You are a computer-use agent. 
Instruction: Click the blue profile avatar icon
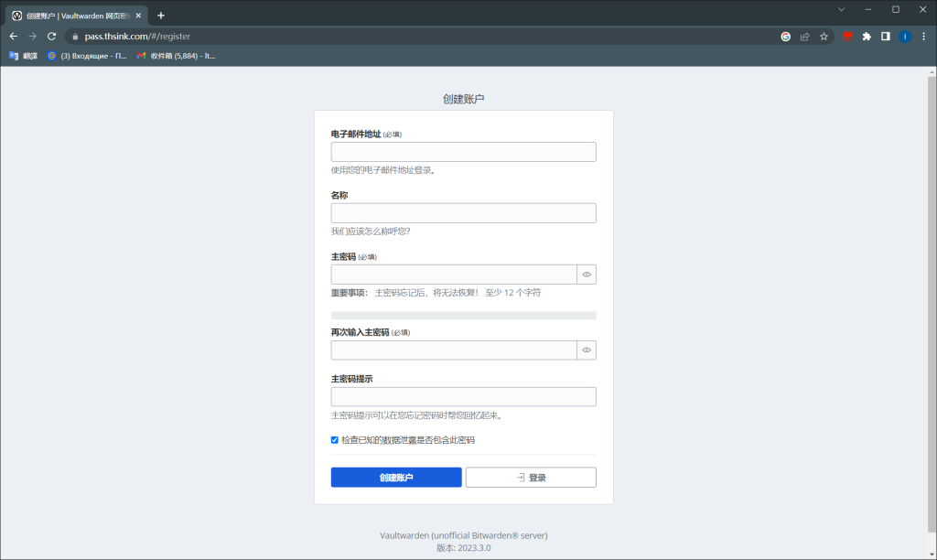906,36
